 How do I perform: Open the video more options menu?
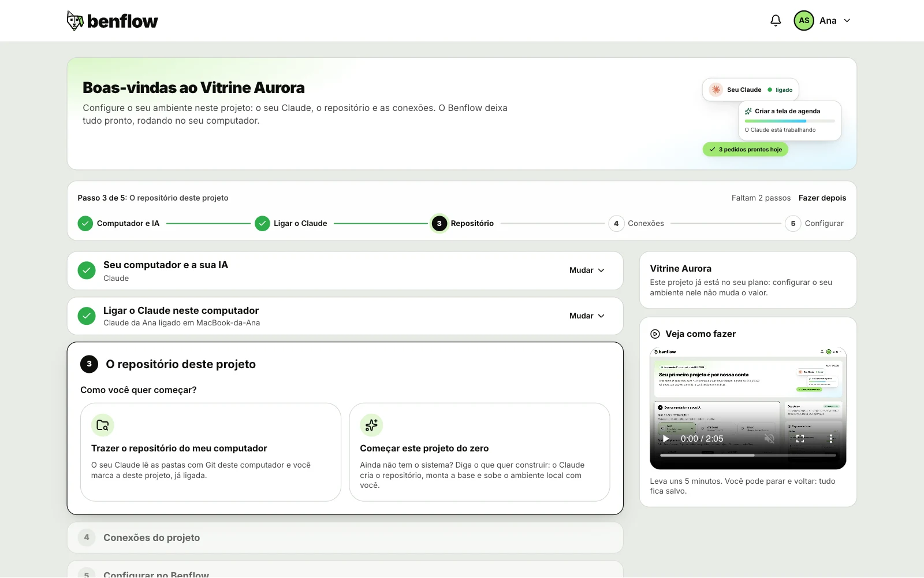click(831, 439)
